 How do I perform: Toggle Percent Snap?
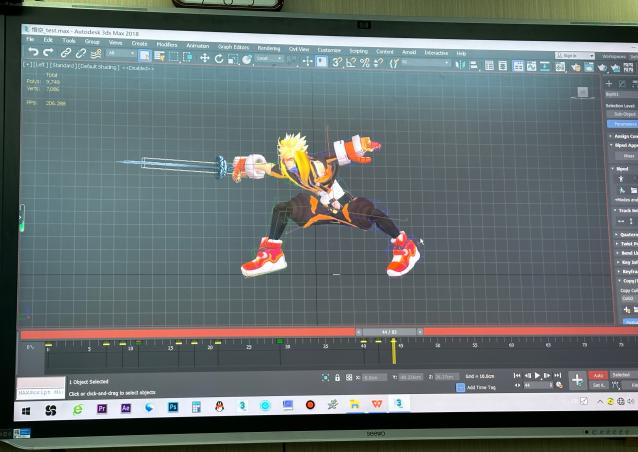tap(365, 63)
